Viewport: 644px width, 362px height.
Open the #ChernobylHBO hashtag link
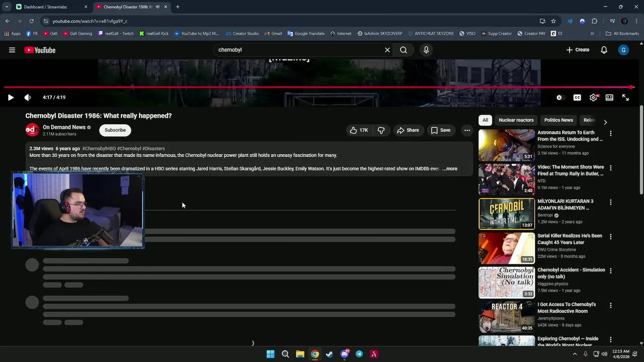click(99, 149)
